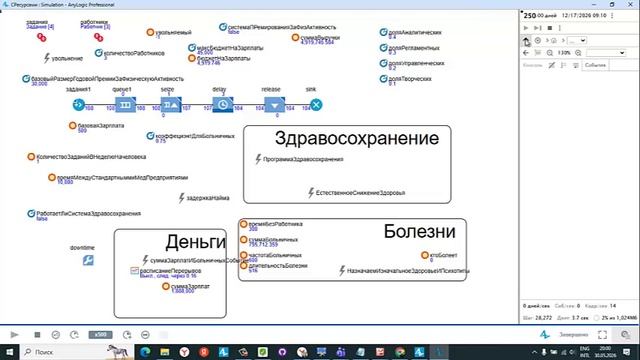
Task: Open the agent navigation dropdown
Action: (x=578, y=40)
